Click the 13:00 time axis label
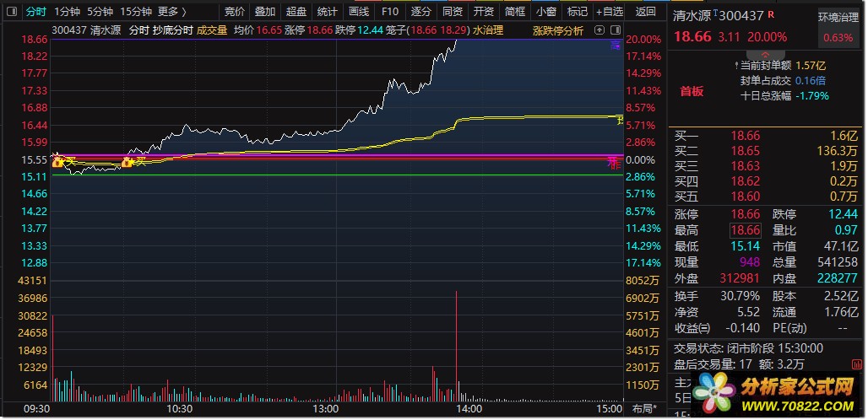Image resolution: width=868 pixels, height=420 pixels. point(326,410)
